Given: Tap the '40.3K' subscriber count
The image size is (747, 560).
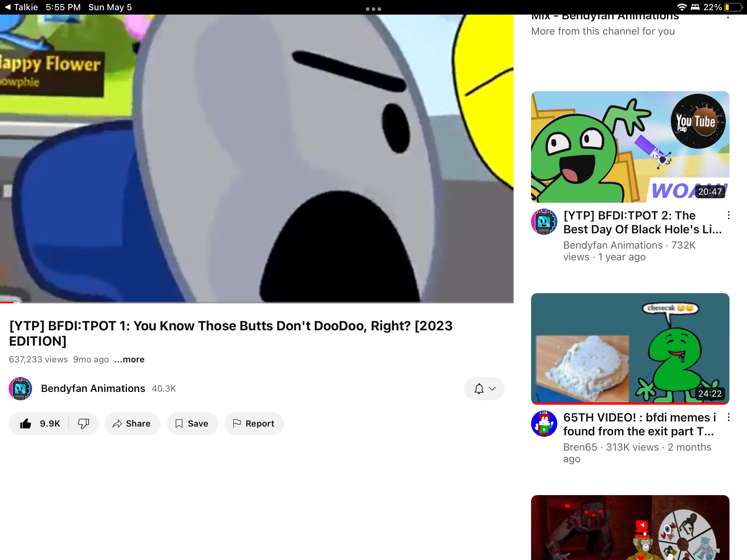Looking at the screenshot, I should (x=164, y=389).
